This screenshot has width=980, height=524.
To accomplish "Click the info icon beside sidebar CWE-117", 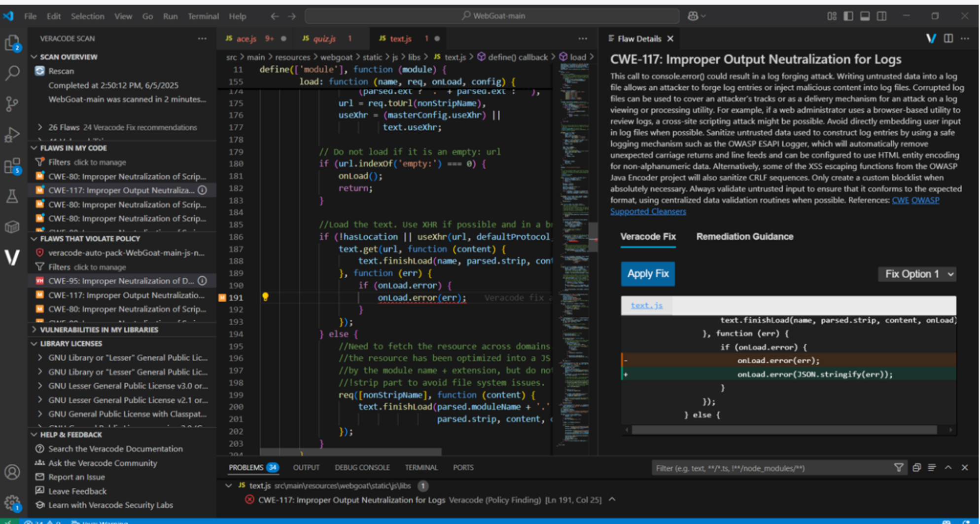I will (202, 190).
